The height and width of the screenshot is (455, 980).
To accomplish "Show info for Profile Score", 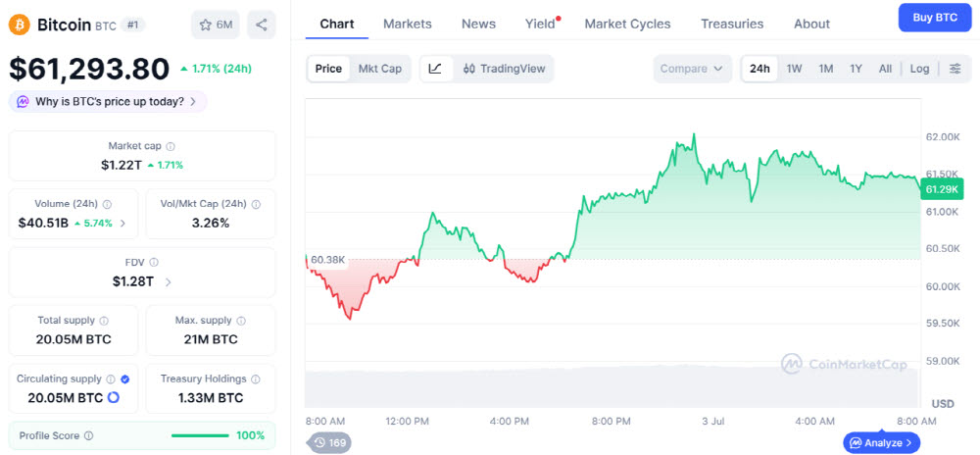I will (89, 435).
